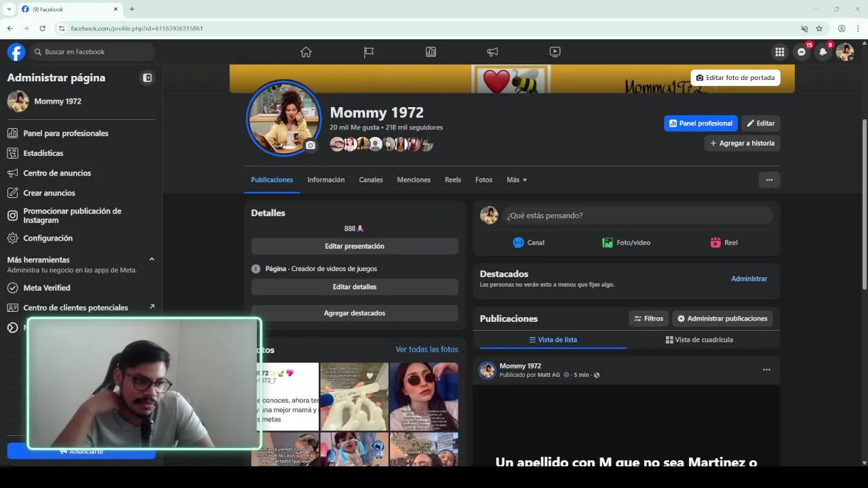The width and height of the screenshot is (868, 488).
Task: Open the Fotos tab
Action: (x=484, y=180)
